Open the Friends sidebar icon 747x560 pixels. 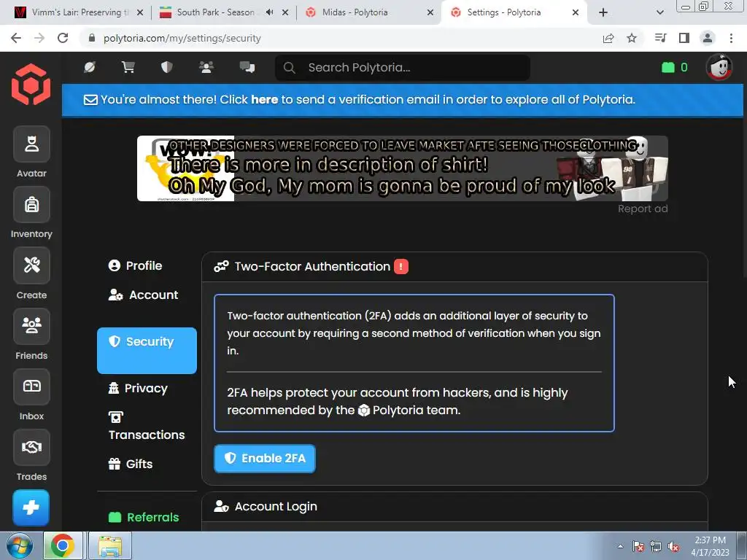tap(31, 326)
